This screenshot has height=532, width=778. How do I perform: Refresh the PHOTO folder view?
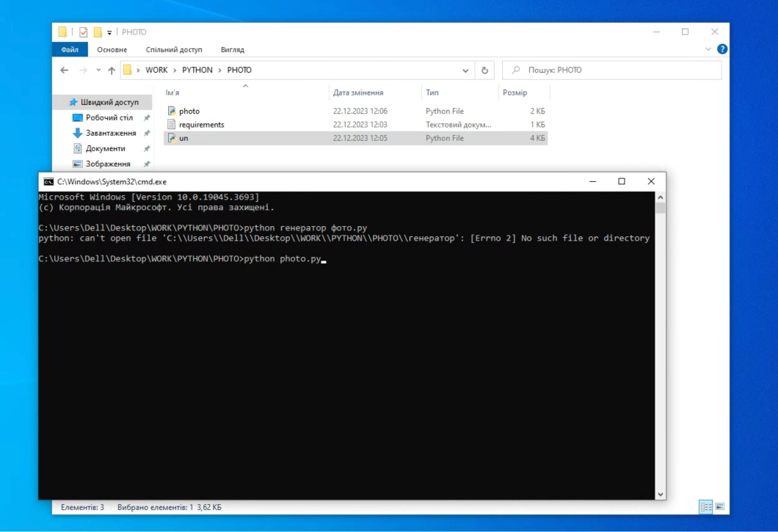pyautogui.click(x=484, y=70)
